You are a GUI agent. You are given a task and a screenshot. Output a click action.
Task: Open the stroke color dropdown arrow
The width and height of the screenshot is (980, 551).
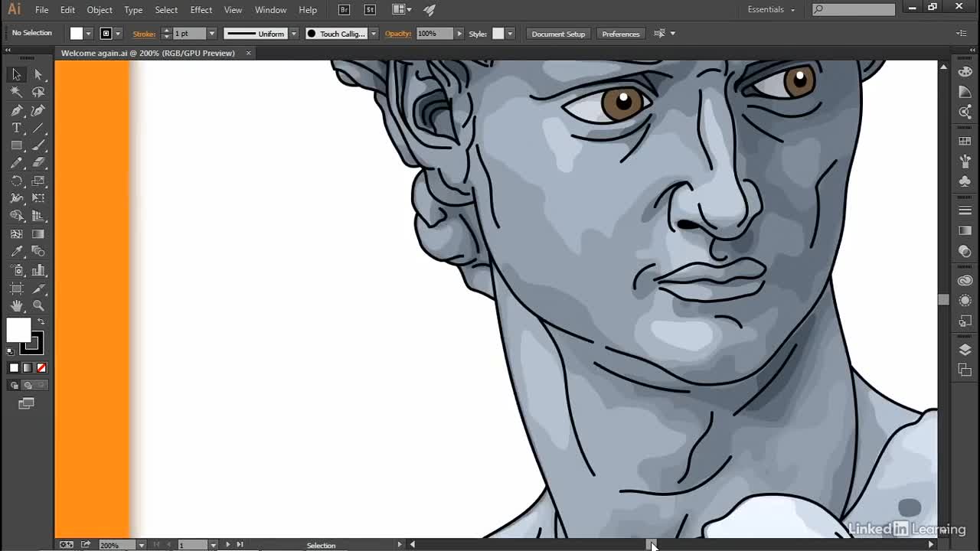pos(117,34)
